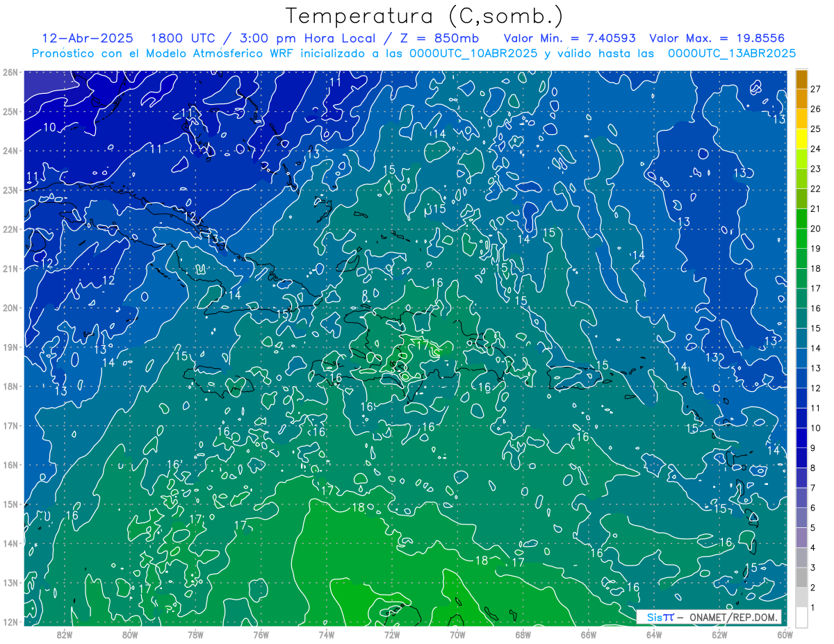Click the "Sisπ" logo text
Image resolution: width=834 pixels, height=644 pixels.
660,617
